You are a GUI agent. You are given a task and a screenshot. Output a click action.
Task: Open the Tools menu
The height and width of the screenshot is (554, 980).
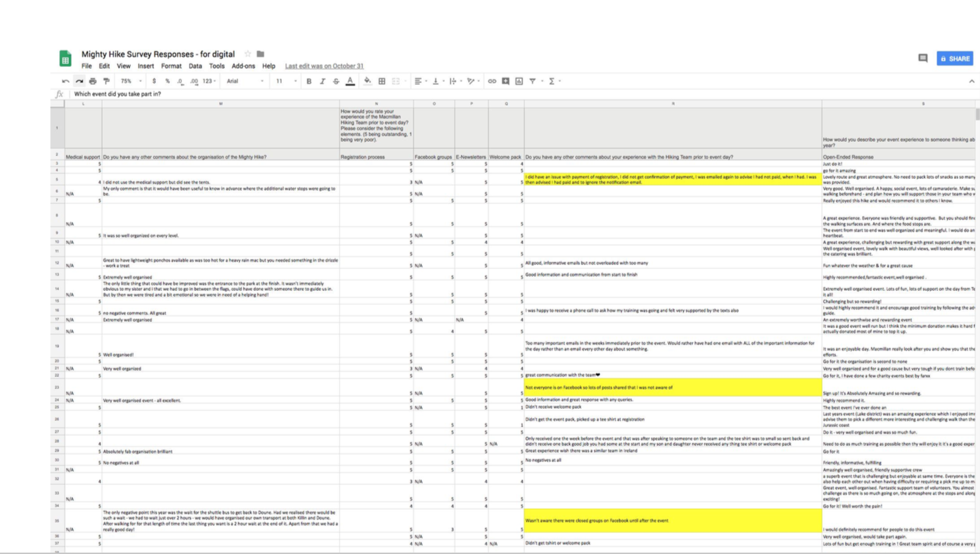[x=217, y=66]
